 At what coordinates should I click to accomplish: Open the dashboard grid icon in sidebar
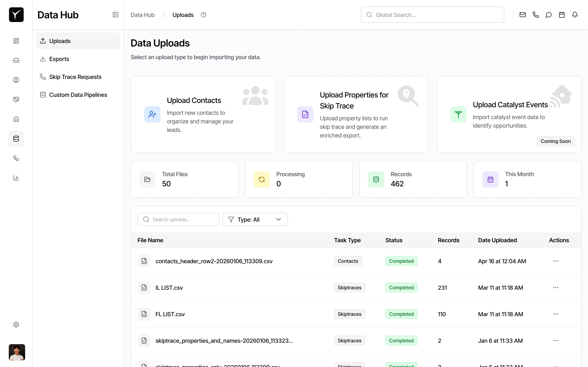click(x=16, y=41)
